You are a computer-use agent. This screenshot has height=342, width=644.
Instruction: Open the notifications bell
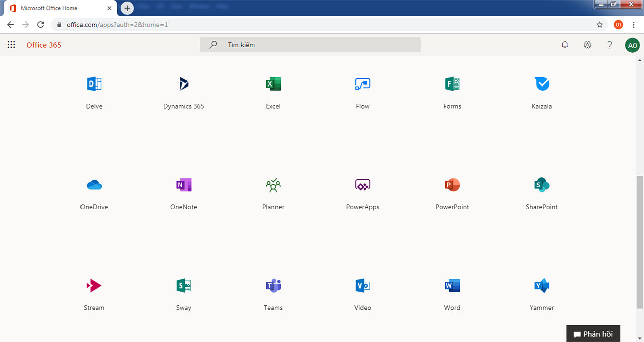pyautogui.click(x=565, y=45)
